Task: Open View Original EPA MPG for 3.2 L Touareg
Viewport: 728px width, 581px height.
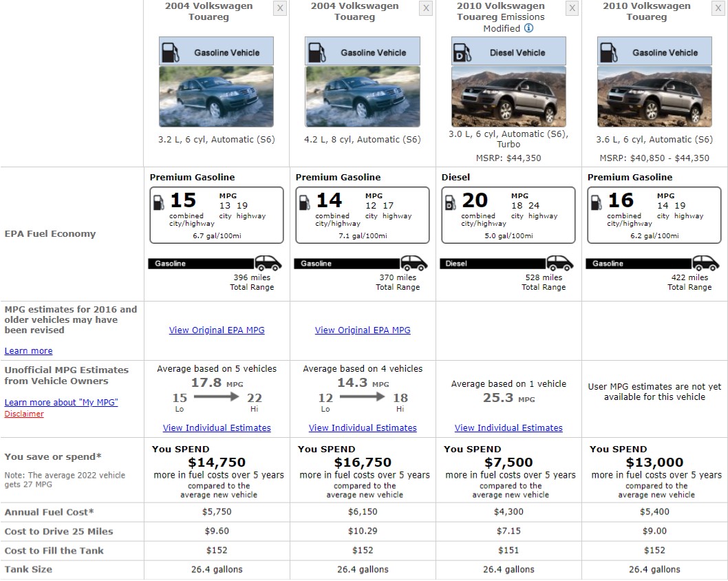Action: [x=217, y=330]
